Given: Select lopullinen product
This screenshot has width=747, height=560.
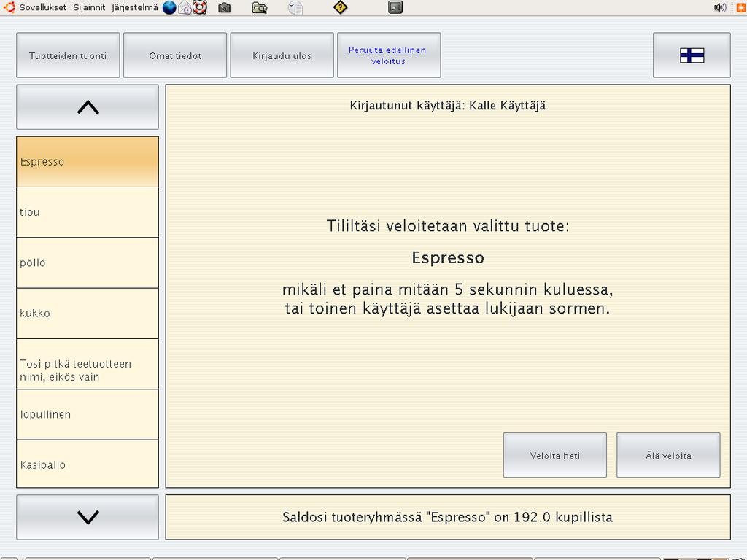Looking at the screenshot, I should tap(88, 415).
